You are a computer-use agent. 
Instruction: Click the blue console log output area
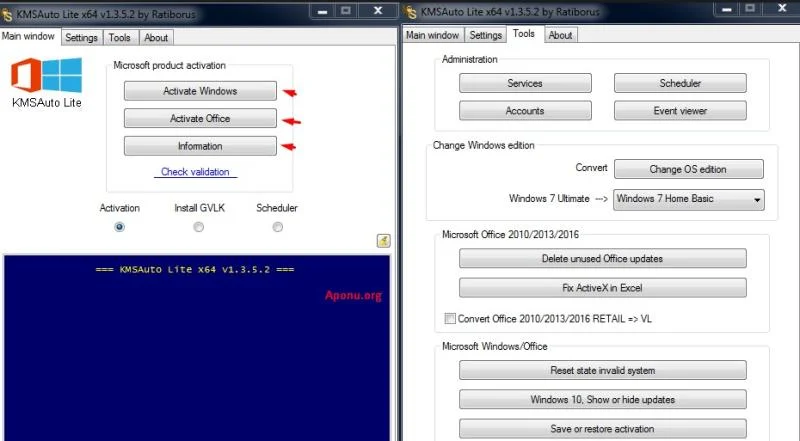coord(197,348)
